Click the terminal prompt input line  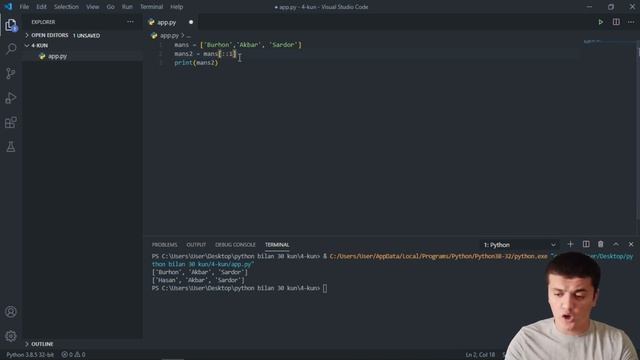click(x=239, y=288)
